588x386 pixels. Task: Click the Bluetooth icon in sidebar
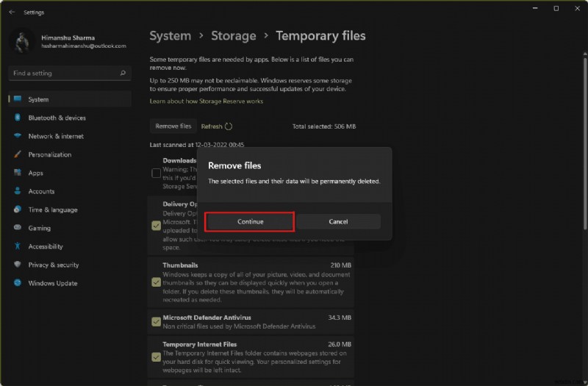point(17,118)
